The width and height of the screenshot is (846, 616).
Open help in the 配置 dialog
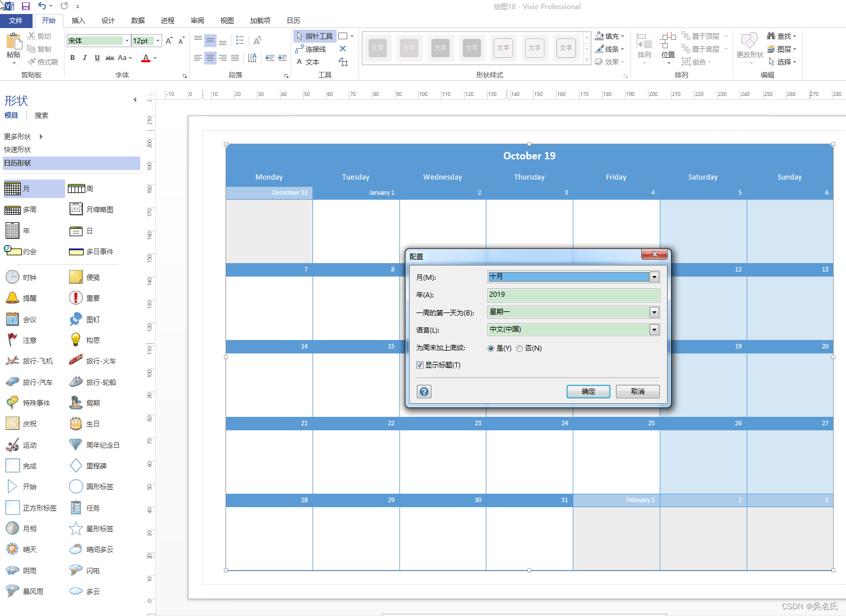(425, 392)
